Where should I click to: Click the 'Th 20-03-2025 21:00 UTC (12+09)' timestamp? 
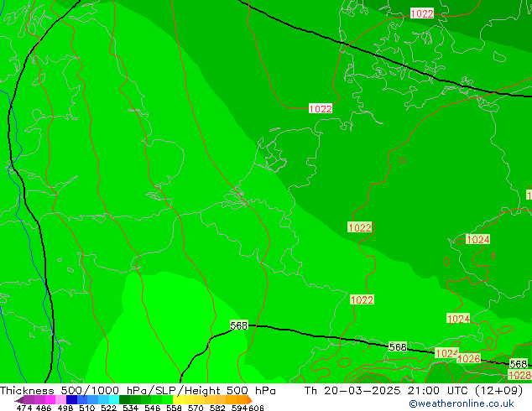[414, 391]
